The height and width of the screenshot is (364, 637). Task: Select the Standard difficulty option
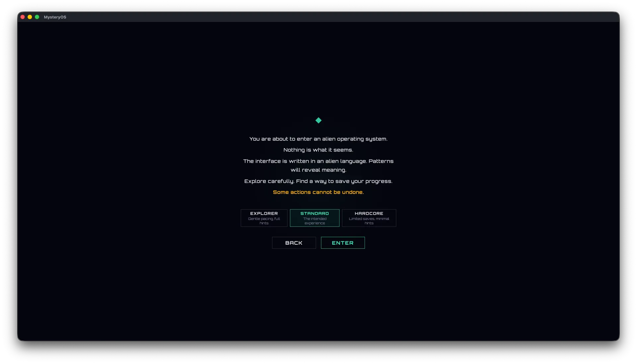[315, 218]
